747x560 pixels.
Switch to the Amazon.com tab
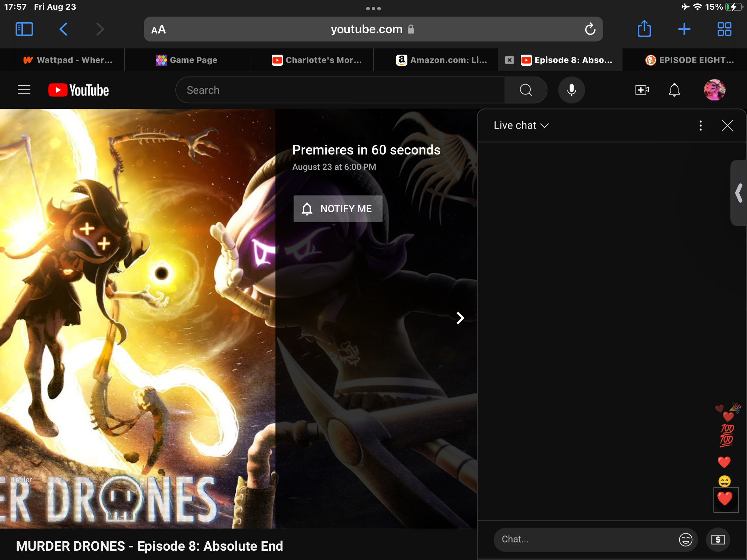[436, 60]
